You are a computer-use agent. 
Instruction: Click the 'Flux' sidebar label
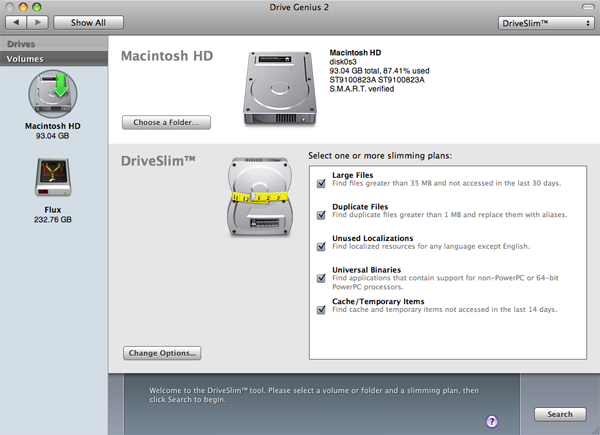click(x=53, y=210)
